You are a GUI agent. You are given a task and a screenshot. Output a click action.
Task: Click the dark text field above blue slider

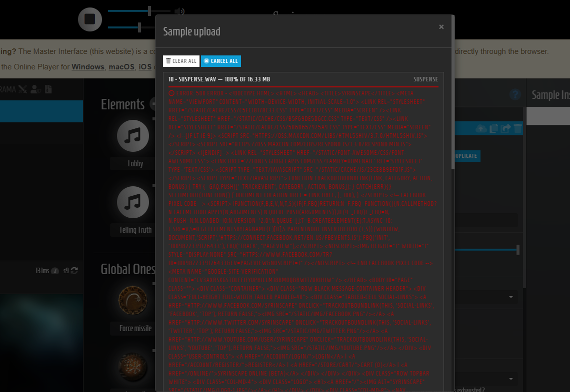click(x=486, y=220)
